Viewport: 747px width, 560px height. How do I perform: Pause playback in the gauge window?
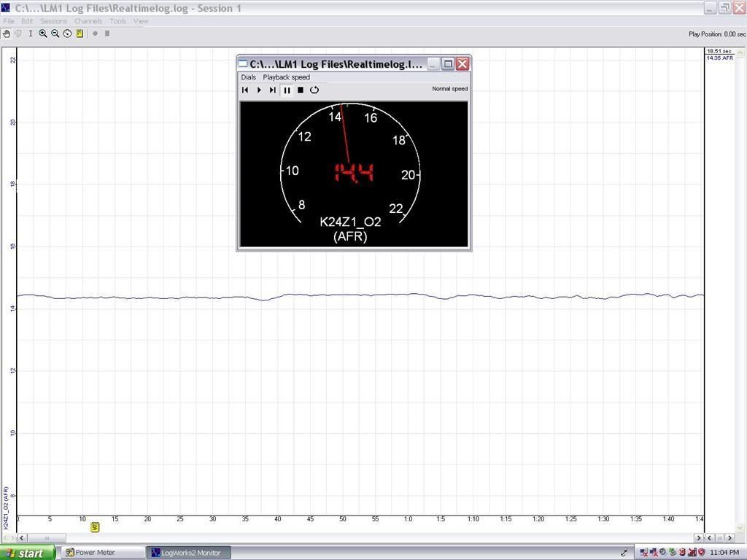tap(287, 90)
